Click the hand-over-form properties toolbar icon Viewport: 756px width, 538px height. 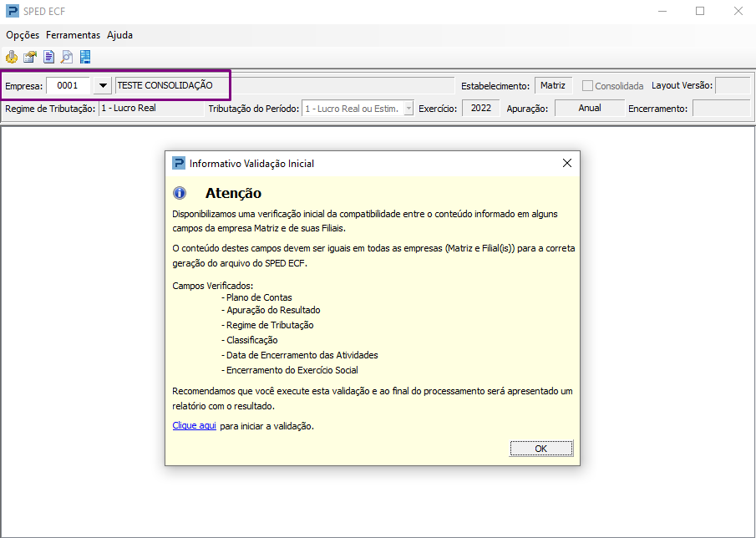point(30,57)
